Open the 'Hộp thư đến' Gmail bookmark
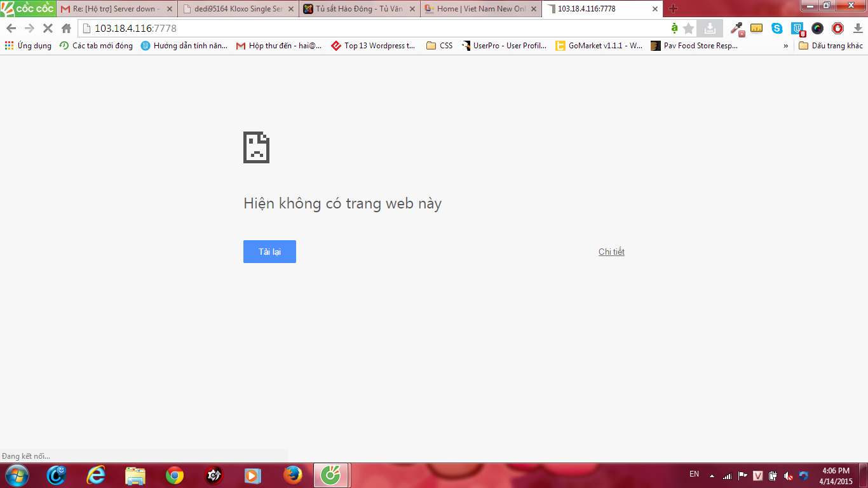This screenshot has height=488, width=868. 279,46
